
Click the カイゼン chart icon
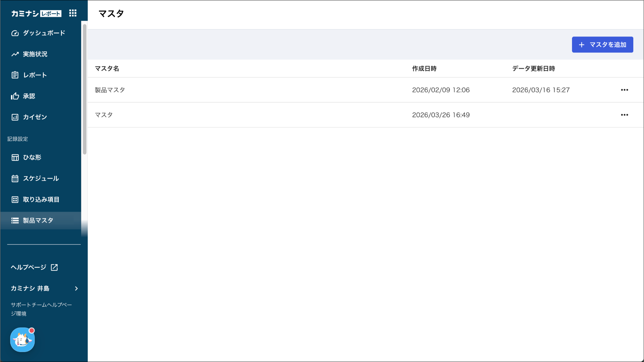click(x=15, y=117)
